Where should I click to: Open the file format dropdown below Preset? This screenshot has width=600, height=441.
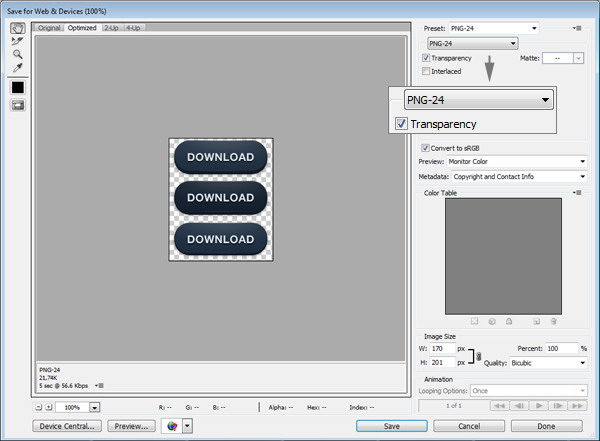tap(473, 43)
